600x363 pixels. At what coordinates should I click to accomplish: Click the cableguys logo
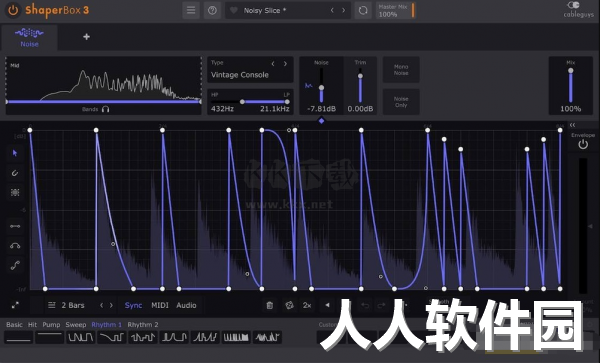click(578, 10)
